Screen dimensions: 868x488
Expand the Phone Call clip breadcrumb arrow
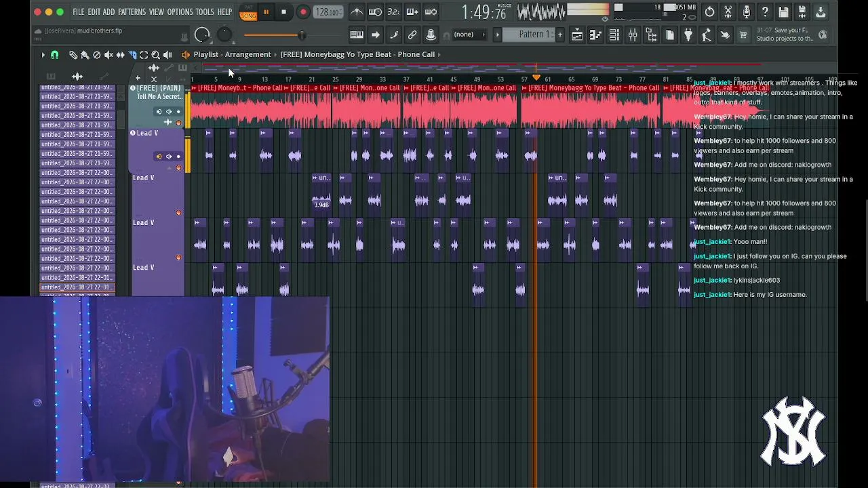pyautogui.click(x=439, y=54)
